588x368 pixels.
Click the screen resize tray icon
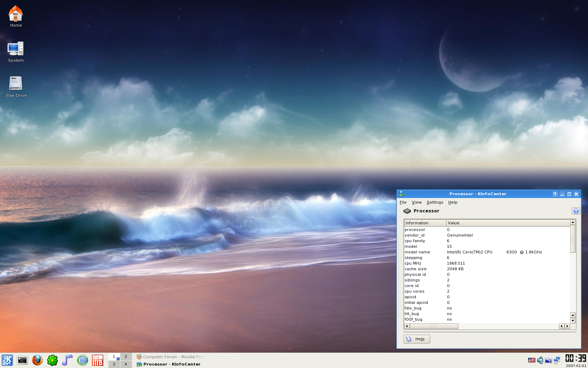[548, 360]
